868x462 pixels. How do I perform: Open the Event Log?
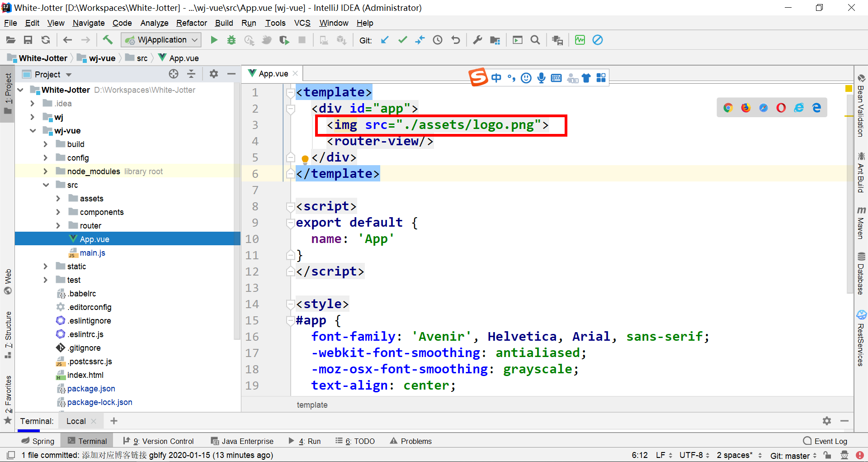pyautogui.click(x=826, y=441)
